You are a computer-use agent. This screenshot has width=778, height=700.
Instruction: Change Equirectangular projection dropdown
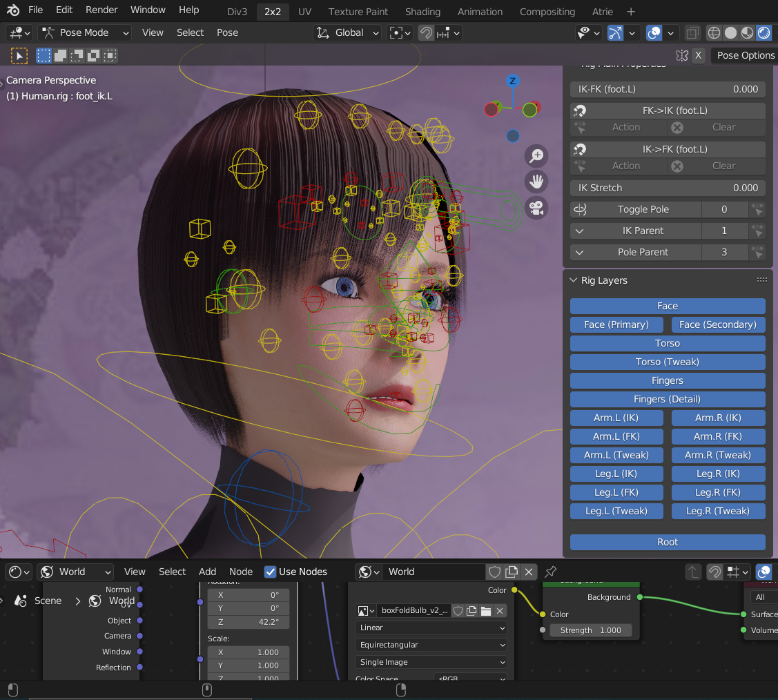pyautogui.click(x=430, y=645)
